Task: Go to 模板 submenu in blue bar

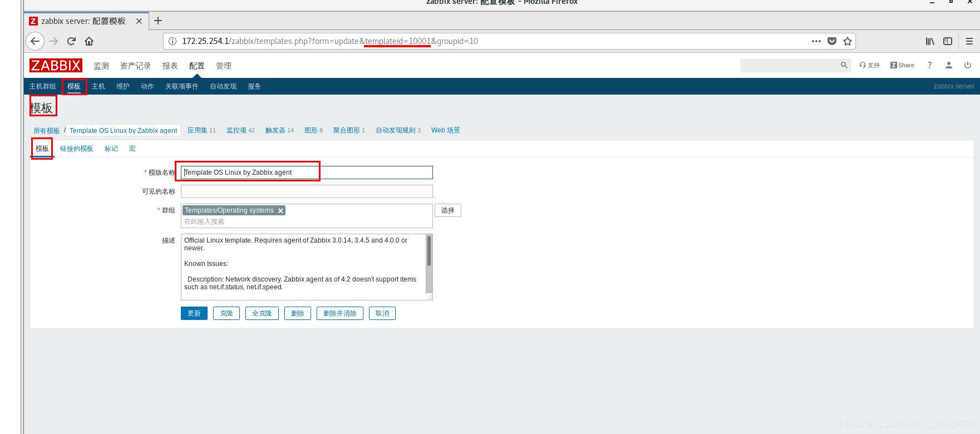Action: coord(74,86)
